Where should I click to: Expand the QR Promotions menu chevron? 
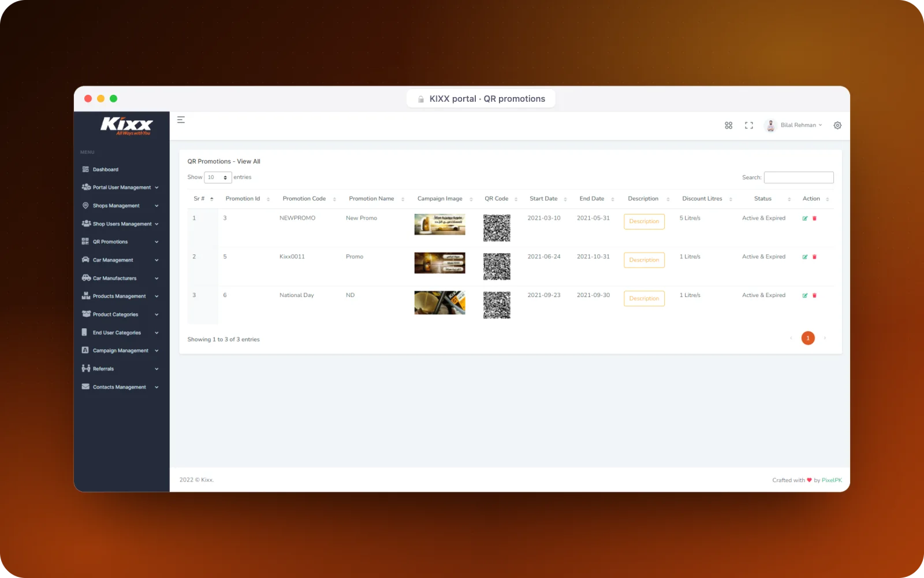tap(157, 242)
